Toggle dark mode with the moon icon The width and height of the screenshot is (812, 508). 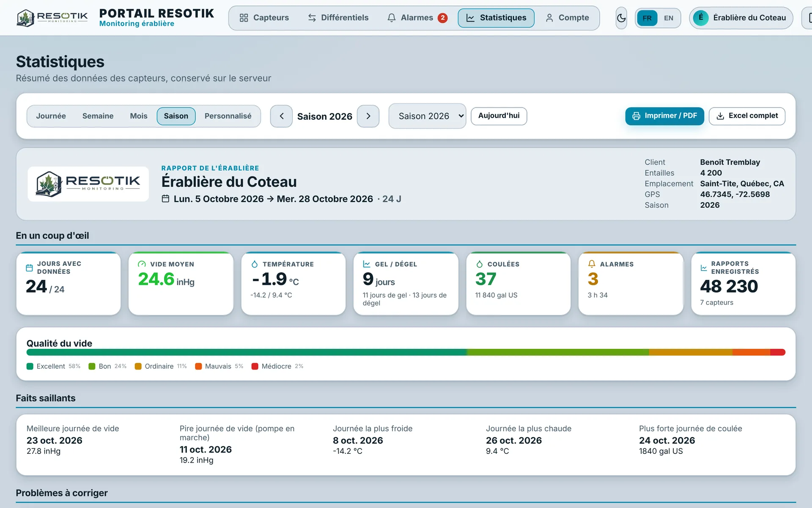click(621, 18)
